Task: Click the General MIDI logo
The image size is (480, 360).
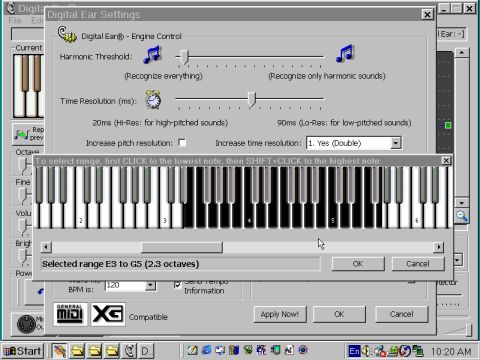Action: pos(70,314)
